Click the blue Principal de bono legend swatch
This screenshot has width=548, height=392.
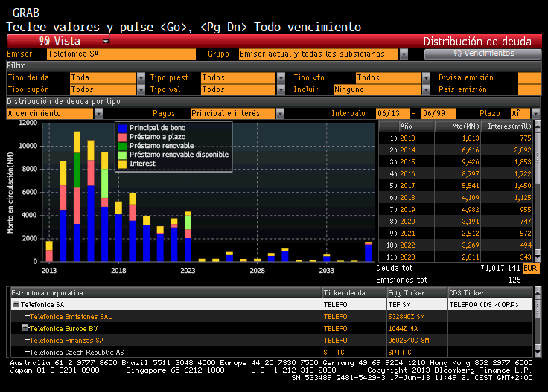pos(122,128)
